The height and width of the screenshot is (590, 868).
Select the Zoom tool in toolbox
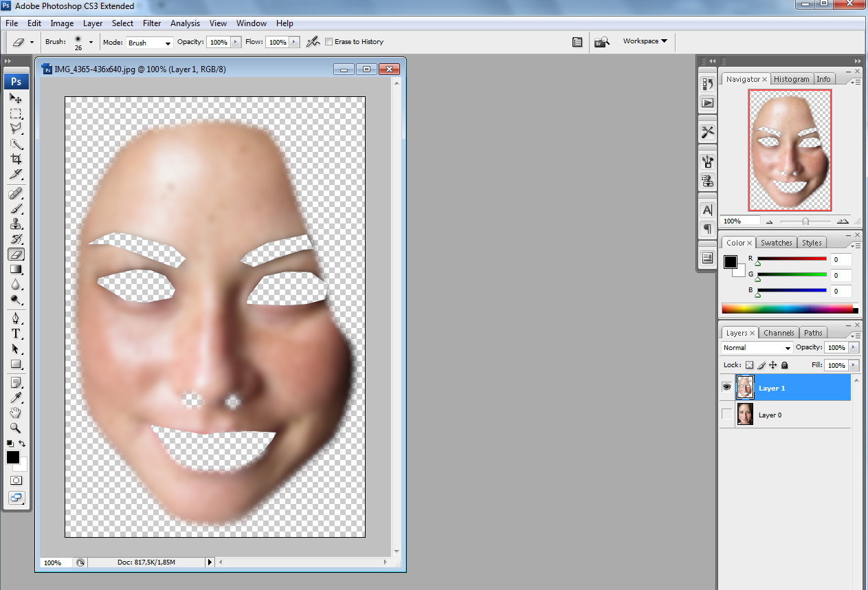(16, 428)
